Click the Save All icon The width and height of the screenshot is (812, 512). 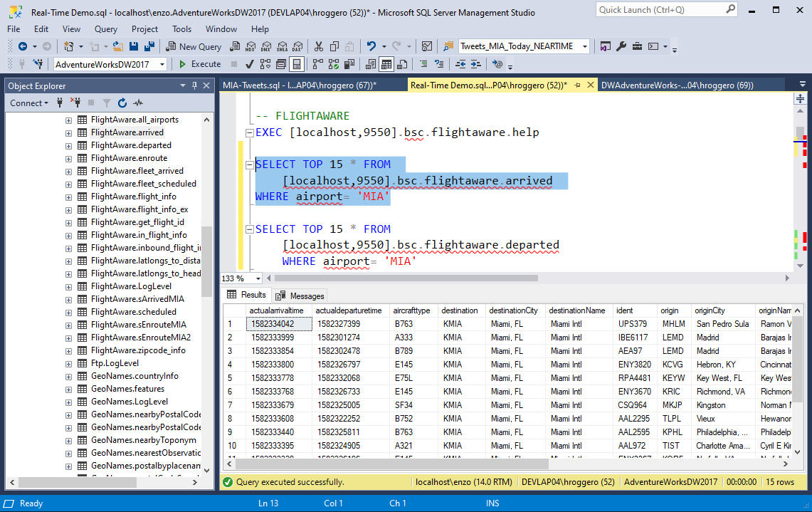click(149, 46)
